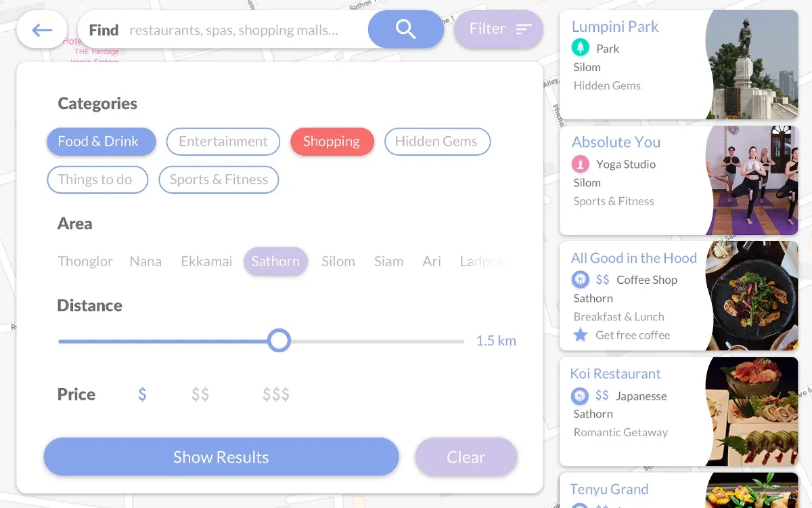
Task: Go back with the left arrow icon
Action: tap(42, 30)
